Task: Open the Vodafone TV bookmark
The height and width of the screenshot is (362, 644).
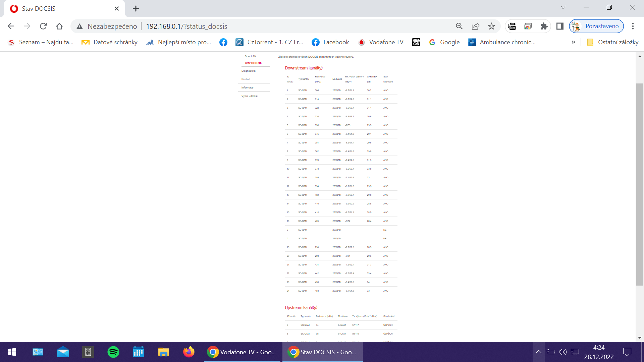Action: pyautogui.click(x=381, y=42)
